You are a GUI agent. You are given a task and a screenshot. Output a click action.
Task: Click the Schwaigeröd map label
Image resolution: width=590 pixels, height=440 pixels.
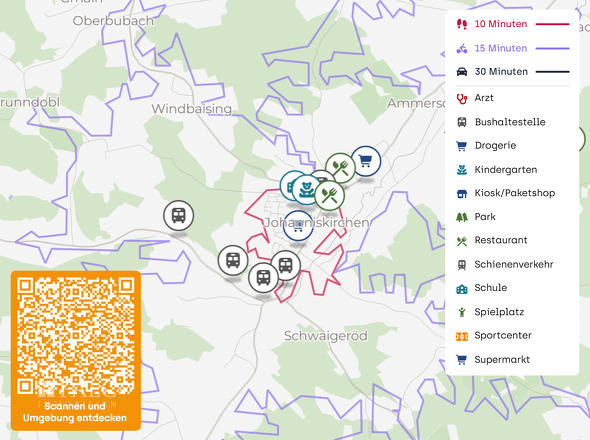tap(326, 336)
